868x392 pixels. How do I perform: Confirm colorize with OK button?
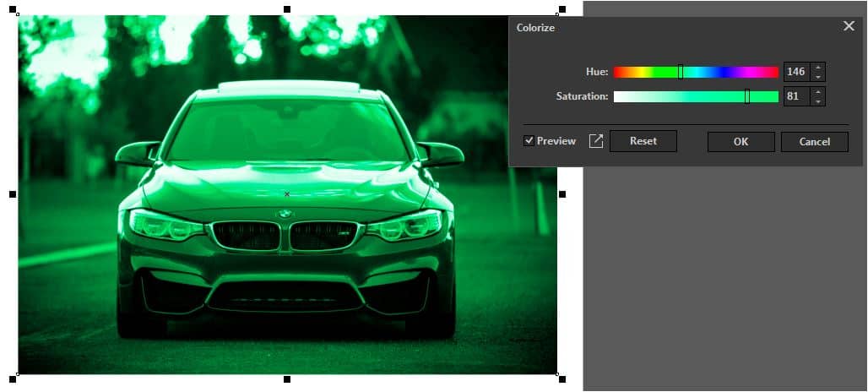741,142
